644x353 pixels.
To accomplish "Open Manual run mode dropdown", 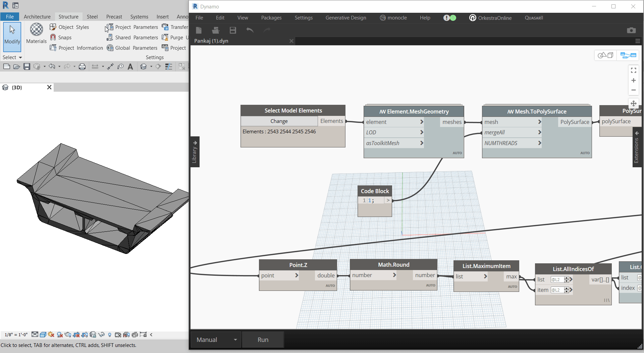I will [x=217, y=340].
